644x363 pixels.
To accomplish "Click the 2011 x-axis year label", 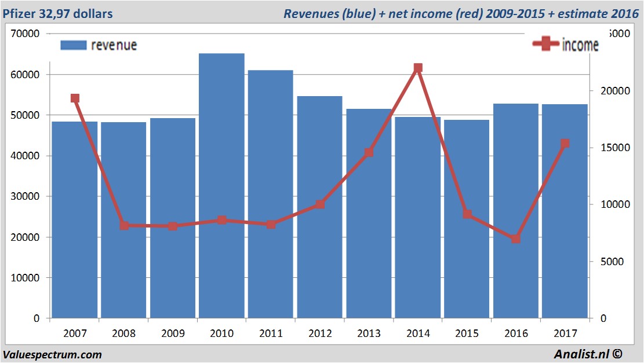I will pos(271,333).
